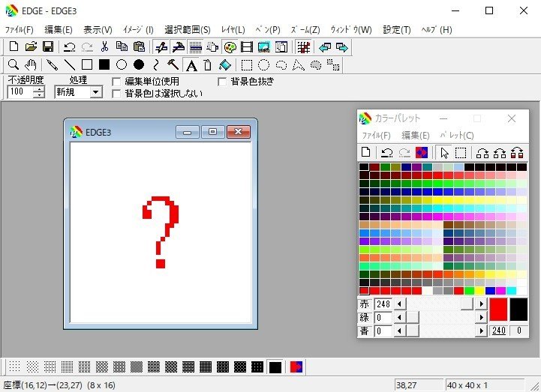Toggle the grid display icon
This screenshot has width=541, height=392.
click(x=303, y=47)
